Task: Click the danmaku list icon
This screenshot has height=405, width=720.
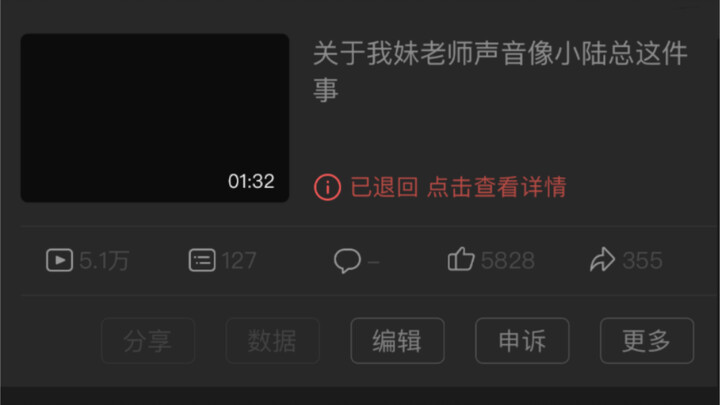Action: tap(202, 260)
